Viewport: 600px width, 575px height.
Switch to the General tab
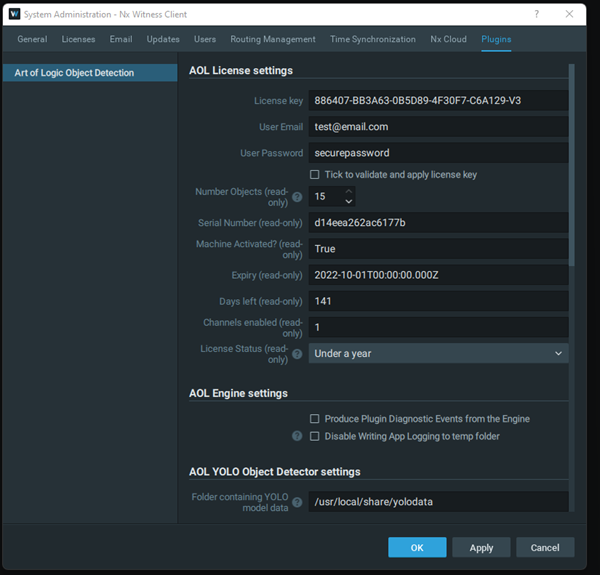[32, 39]
